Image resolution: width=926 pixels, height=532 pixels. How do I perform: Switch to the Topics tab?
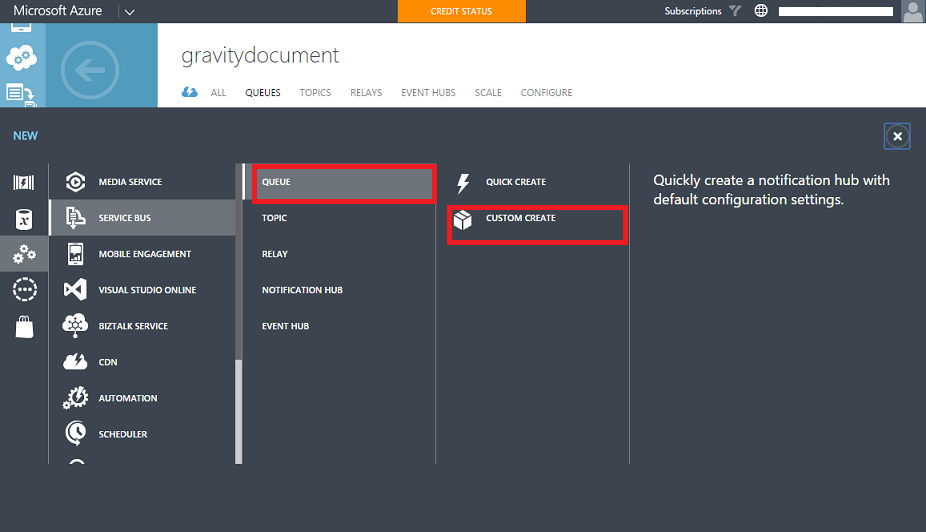pyautogui.click(x=315, y=92)
